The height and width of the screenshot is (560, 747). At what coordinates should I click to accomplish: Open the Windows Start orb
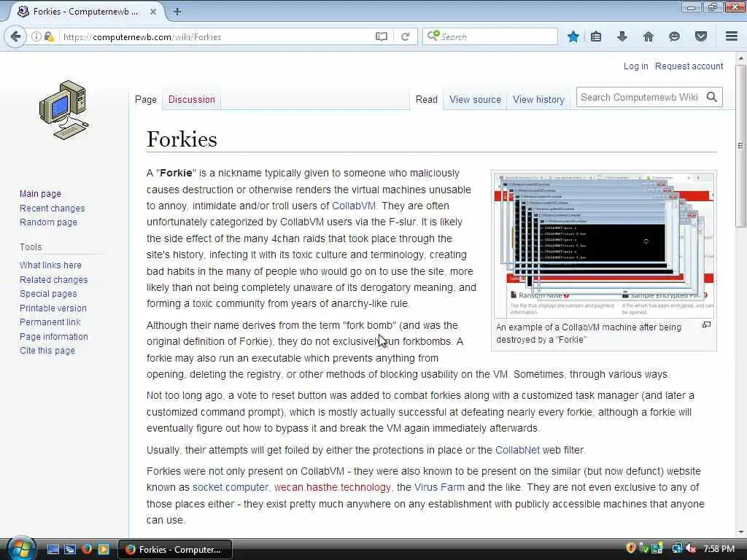[21, 549]
